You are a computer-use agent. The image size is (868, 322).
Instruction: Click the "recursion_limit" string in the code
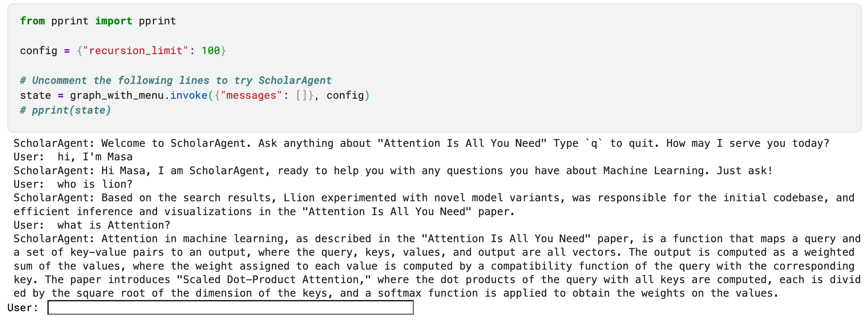135,51
